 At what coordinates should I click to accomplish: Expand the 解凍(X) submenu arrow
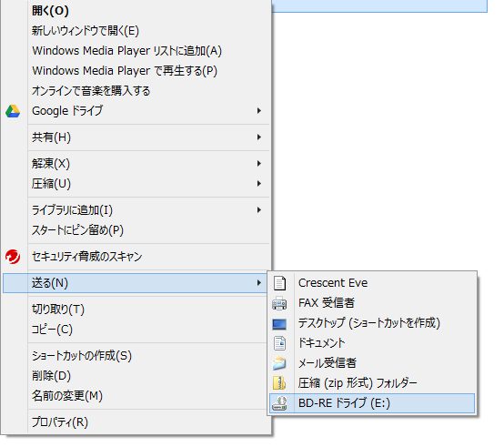tap(259, 164)
